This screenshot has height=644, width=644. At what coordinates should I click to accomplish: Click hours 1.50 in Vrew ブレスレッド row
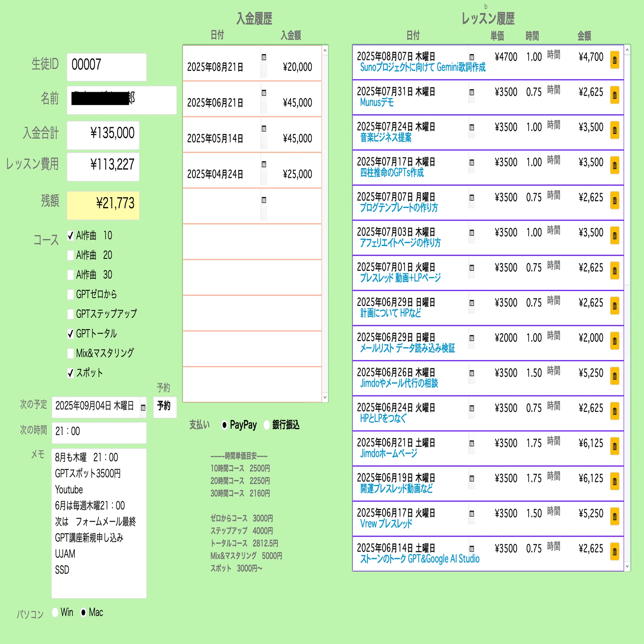pos(534,513)
